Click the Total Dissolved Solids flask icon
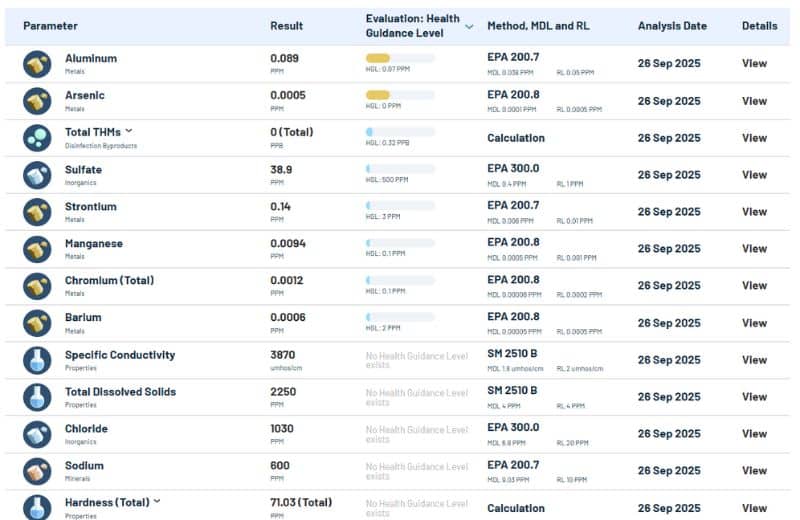This screenshot has height=520, width=800. tap(37, 397)
